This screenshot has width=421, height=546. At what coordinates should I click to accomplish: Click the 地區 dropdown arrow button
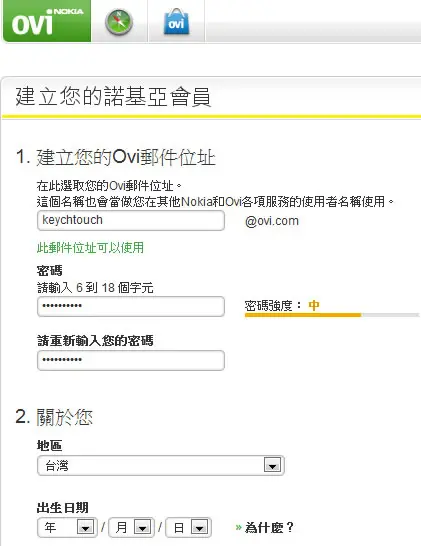click(272, 465)
